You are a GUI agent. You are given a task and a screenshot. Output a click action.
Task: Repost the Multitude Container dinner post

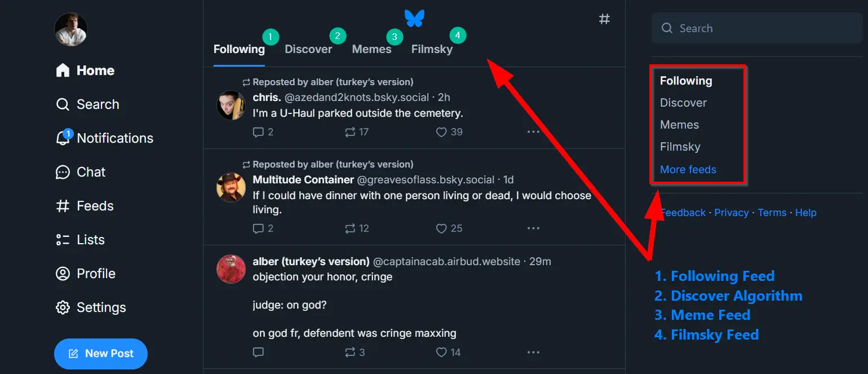pyautogui.click(x=350, y=228)
